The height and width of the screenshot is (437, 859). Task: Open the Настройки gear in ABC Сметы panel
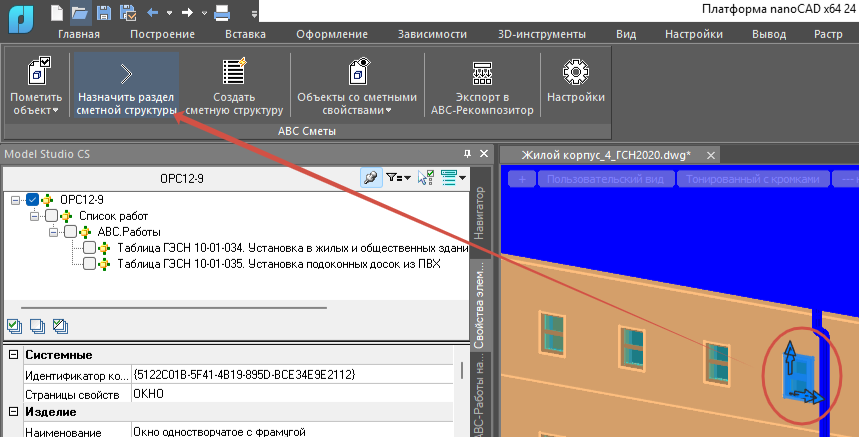pos(576,81)
